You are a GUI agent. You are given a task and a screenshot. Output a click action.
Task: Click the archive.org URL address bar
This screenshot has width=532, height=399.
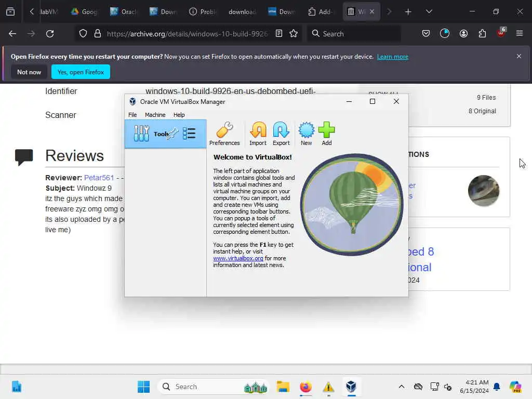[187, 34]
